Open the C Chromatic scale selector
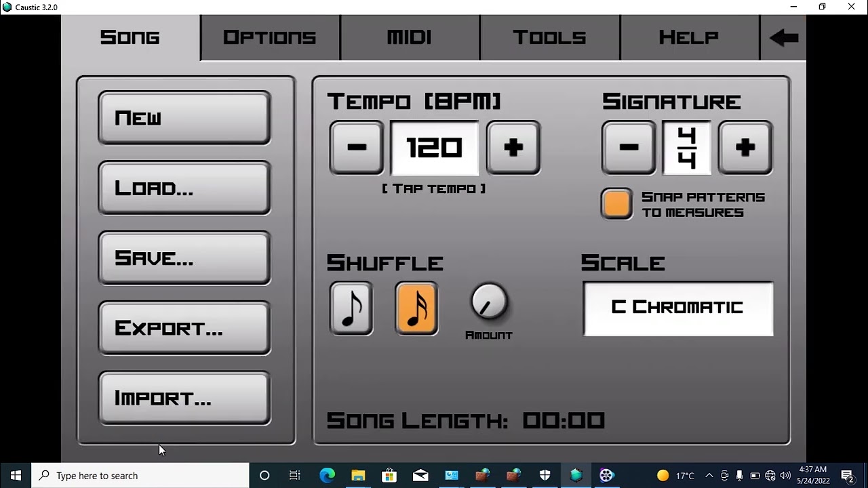This screenshot has width=868, height=488. [x=678, y=308]
